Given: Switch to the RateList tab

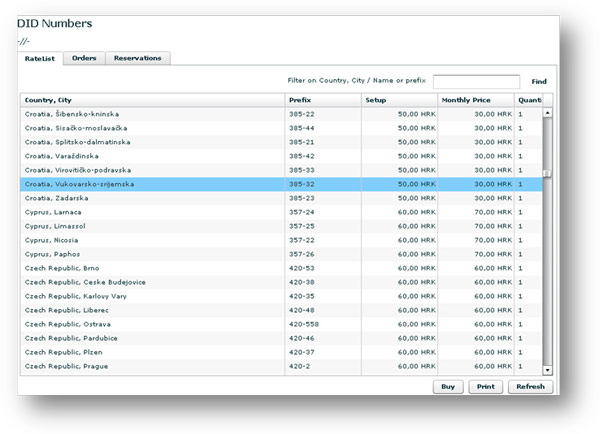Looking at the screenshot, I should click(x=40, y=59).
